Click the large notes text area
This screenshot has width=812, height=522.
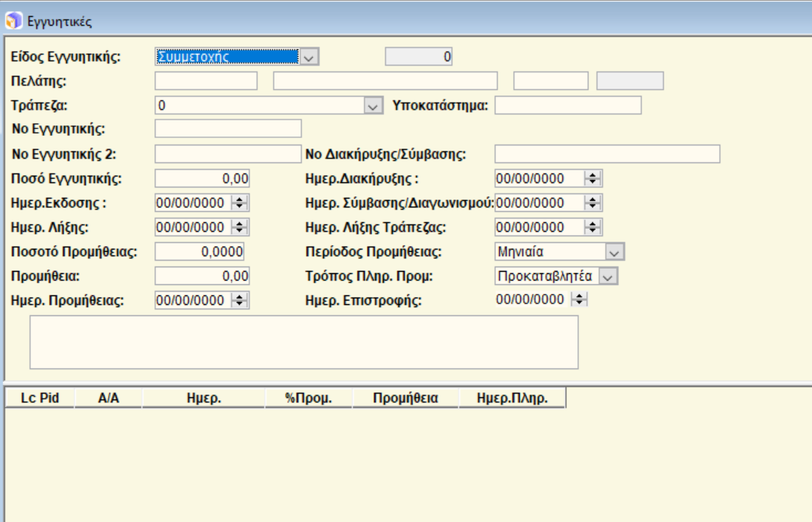tap(303, 343)
